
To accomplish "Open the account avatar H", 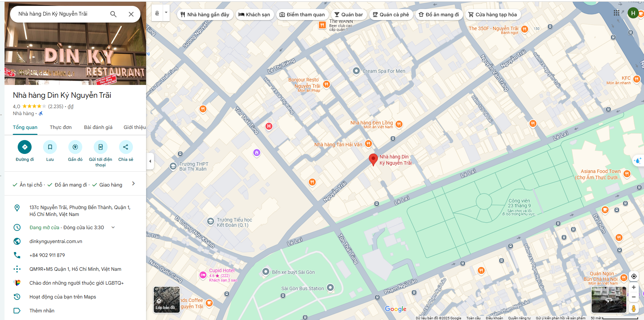I will [x=633, y=13].
